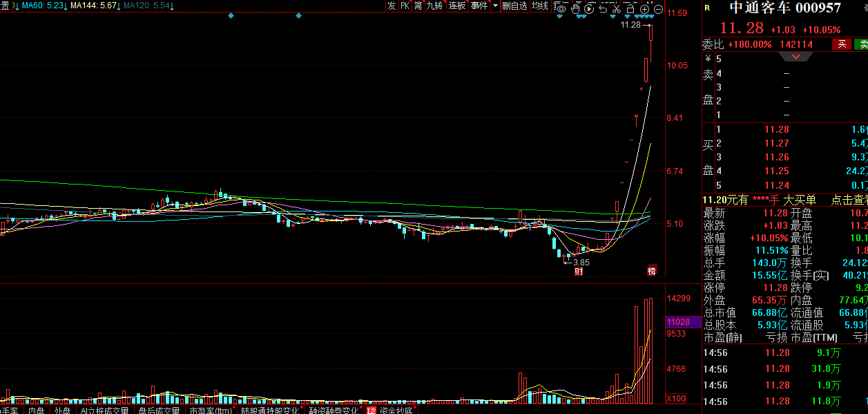The height and width of the screenshot is (414, 868).
Task: Zoom in with the plus circle icon
Action: coord(644,9)
